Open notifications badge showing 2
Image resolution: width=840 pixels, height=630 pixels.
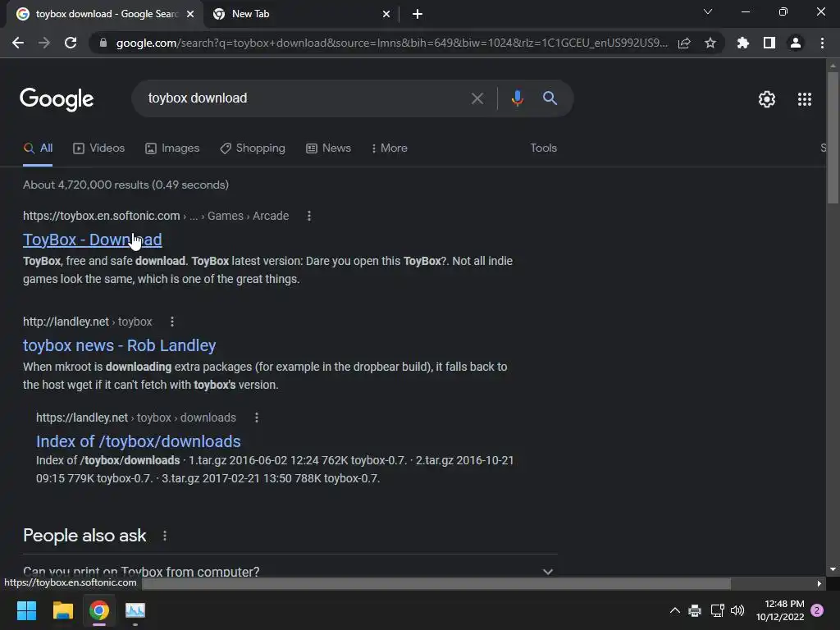coord(817,610)
